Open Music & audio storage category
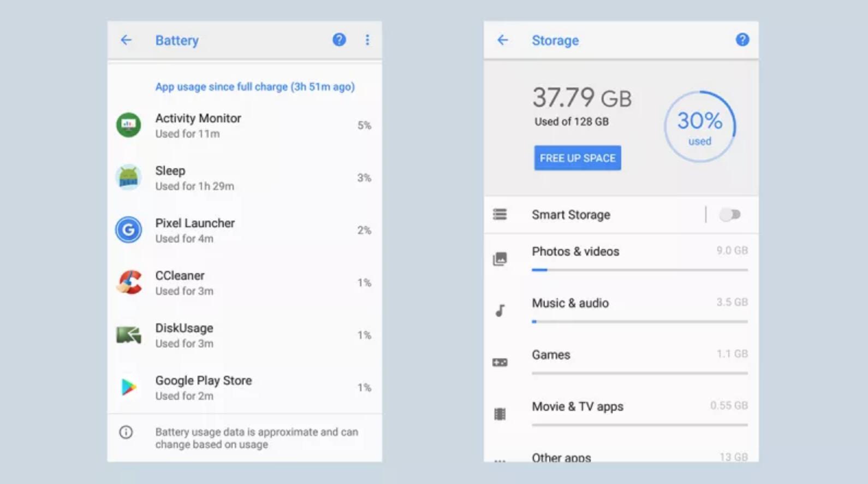This screenshot has height=484, width=868. 621,311
